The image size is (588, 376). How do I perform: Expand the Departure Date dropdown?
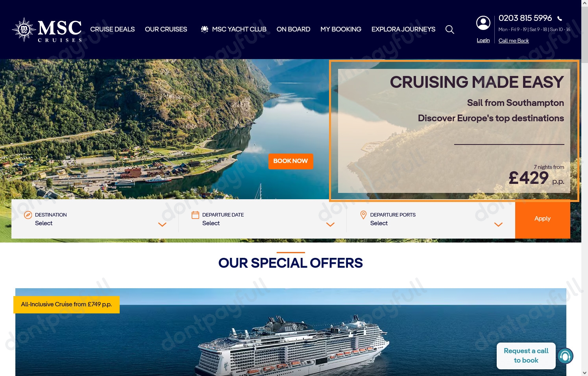(263, 219)
